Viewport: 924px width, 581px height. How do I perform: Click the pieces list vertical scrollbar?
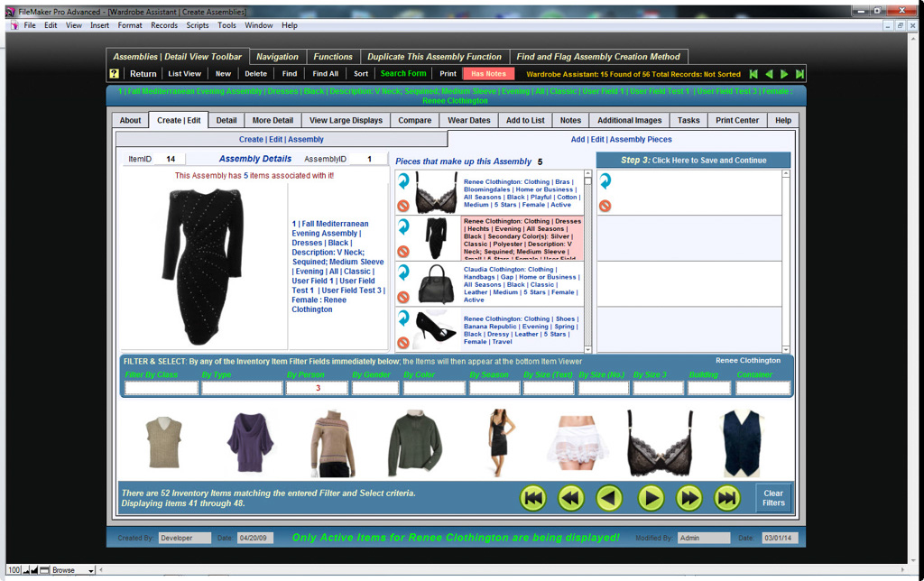[587, 262]
